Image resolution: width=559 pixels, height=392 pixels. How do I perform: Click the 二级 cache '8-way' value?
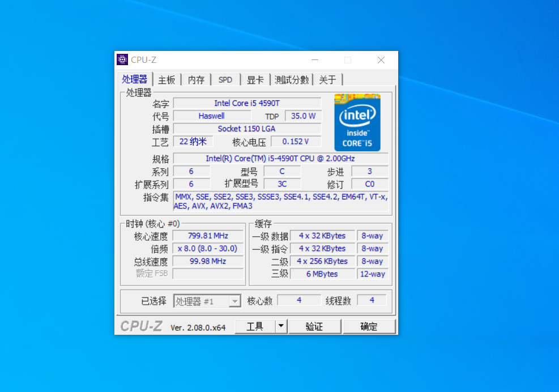[x=373, y=262]
